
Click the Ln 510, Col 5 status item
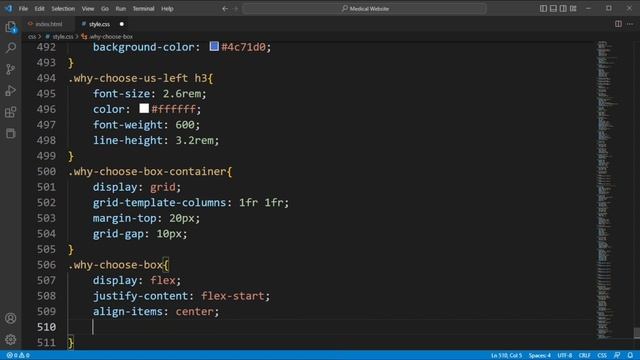(506, 356)
